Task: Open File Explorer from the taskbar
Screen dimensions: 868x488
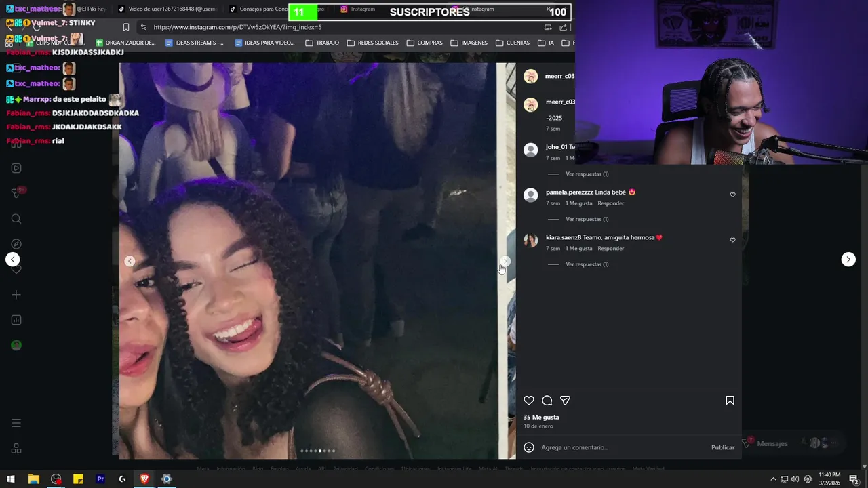Action: coord(33,479)
